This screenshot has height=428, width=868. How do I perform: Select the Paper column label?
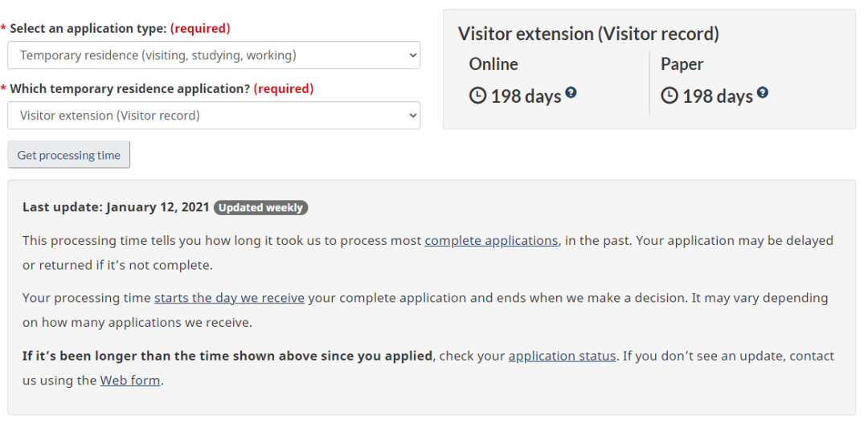682,64
